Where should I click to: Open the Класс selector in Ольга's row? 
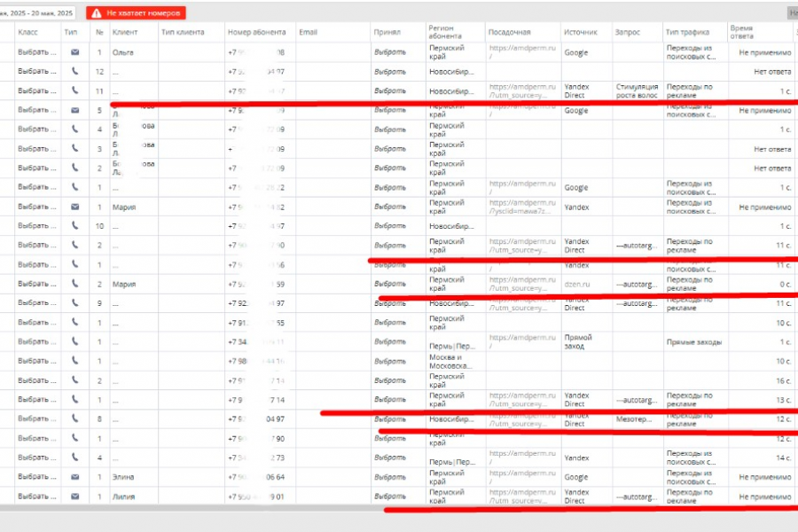[36, 52]
